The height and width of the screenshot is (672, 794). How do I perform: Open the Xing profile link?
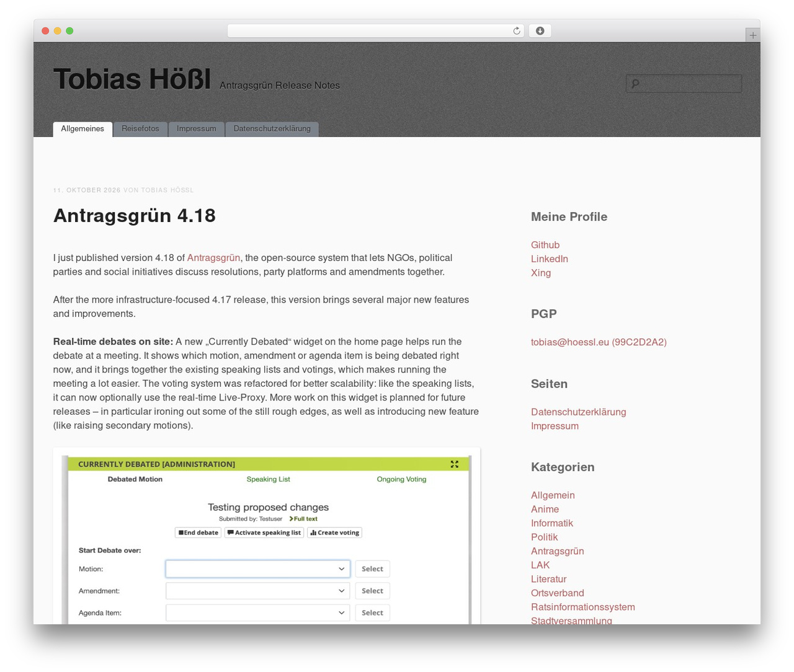[x=541, y=273]
